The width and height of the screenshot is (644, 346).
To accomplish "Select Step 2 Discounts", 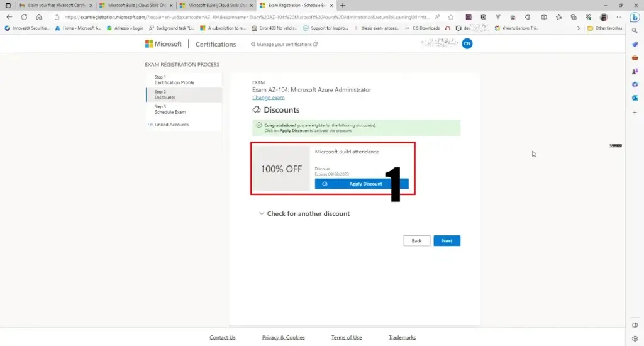I will coord(184,94).
